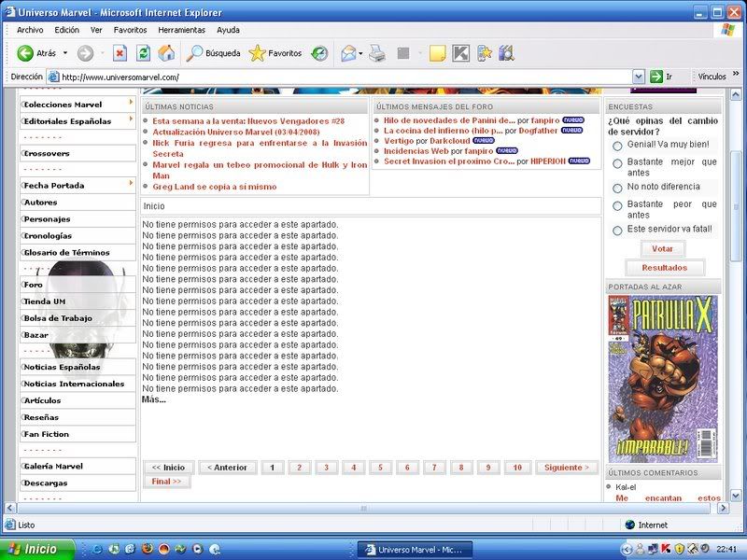Click the books and magnifier toolbar icon
This screenshot has width=747, height=560.
pyautogui.click(x=506, y=53)
